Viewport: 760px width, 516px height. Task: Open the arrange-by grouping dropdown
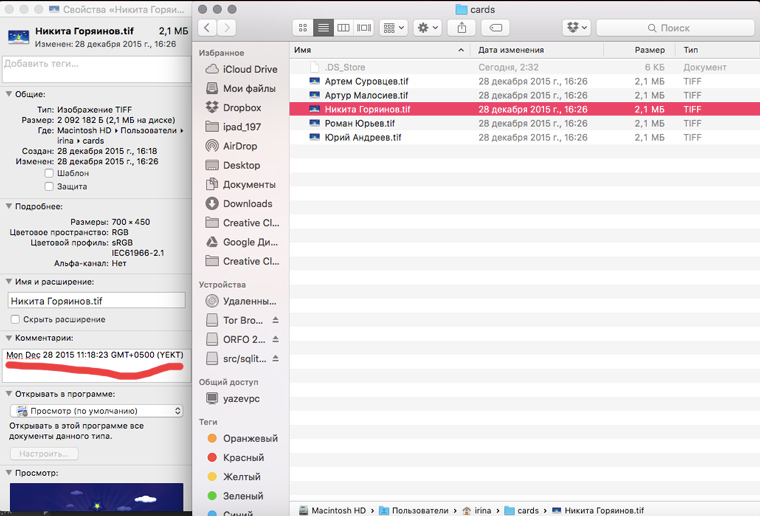click(394, 28)
